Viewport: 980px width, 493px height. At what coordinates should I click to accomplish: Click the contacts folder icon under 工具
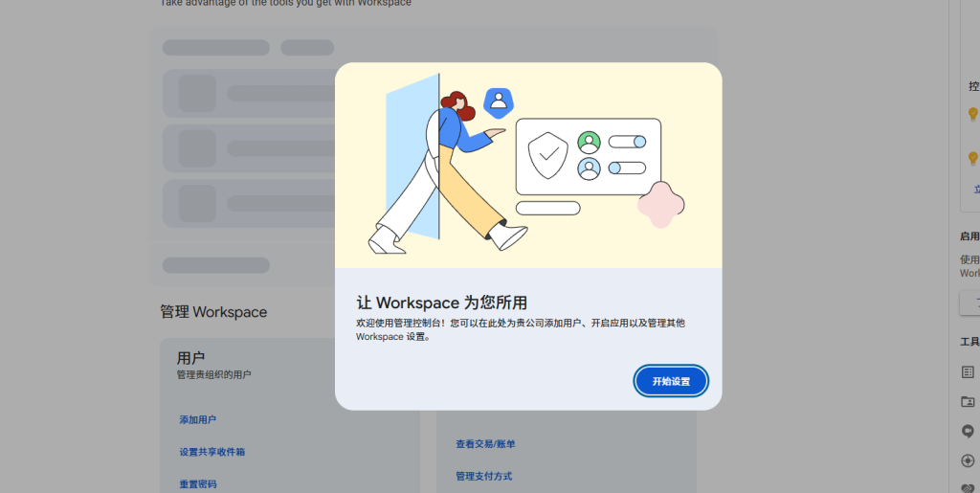tap(968, 401)
